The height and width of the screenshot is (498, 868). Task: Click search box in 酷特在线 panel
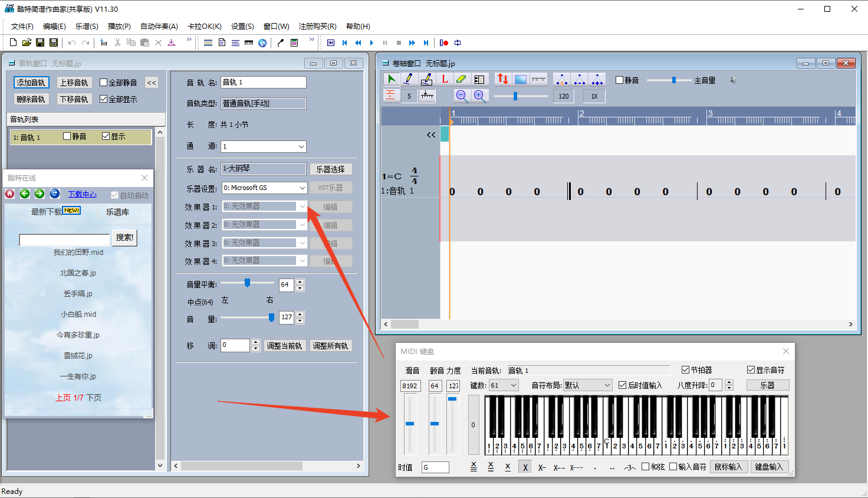[64, 240]
